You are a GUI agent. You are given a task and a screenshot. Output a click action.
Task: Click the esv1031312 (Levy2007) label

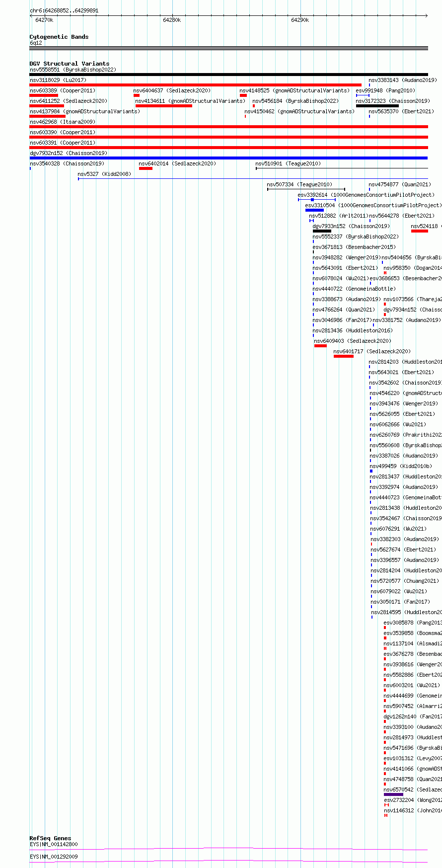click(x=413, y=759)
